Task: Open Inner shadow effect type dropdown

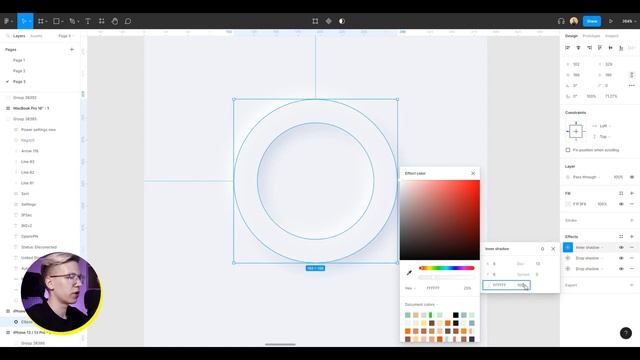Action: pyautogui.click(x=590, y=247)
